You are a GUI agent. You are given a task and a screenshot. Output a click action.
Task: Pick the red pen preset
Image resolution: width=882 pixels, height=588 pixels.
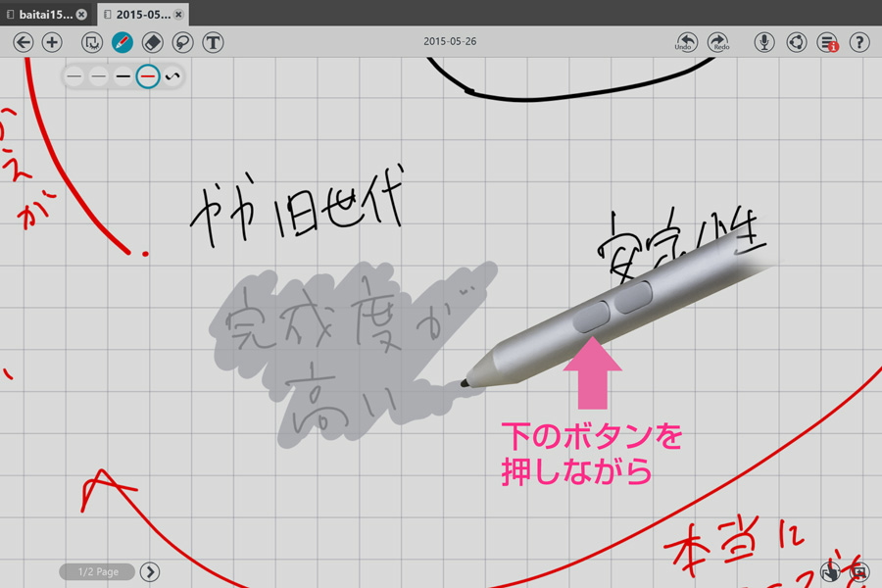tap(148, 76)
